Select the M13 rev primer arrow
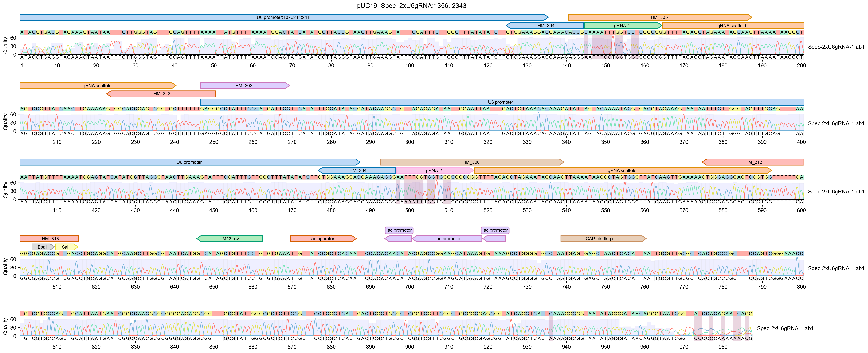This screenshot has height=353, width=868. pos(231,239)
